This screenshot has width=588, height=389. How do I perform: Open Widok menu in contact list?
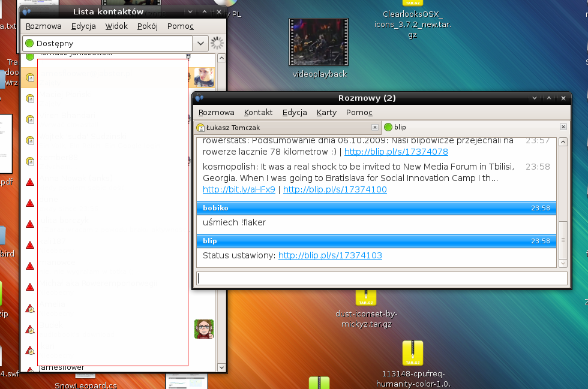(116, 26)
